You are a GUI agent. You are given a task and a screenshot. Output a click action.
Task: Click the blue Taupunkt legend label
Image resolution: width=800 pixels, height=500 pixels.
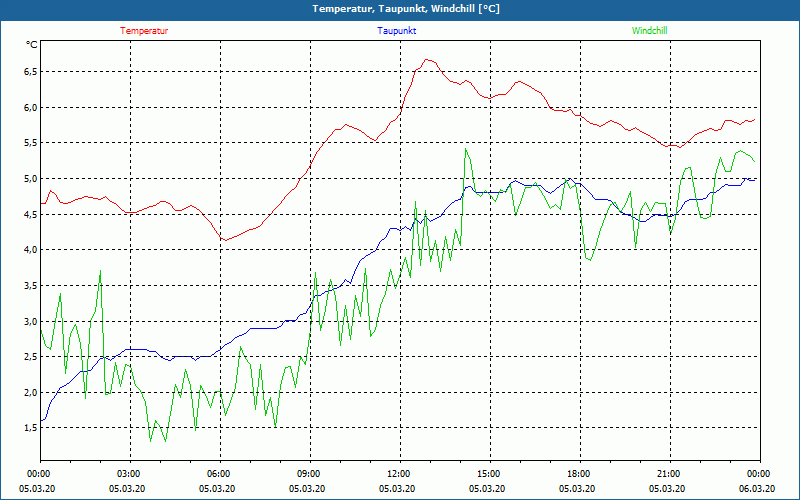click(396, 31)
